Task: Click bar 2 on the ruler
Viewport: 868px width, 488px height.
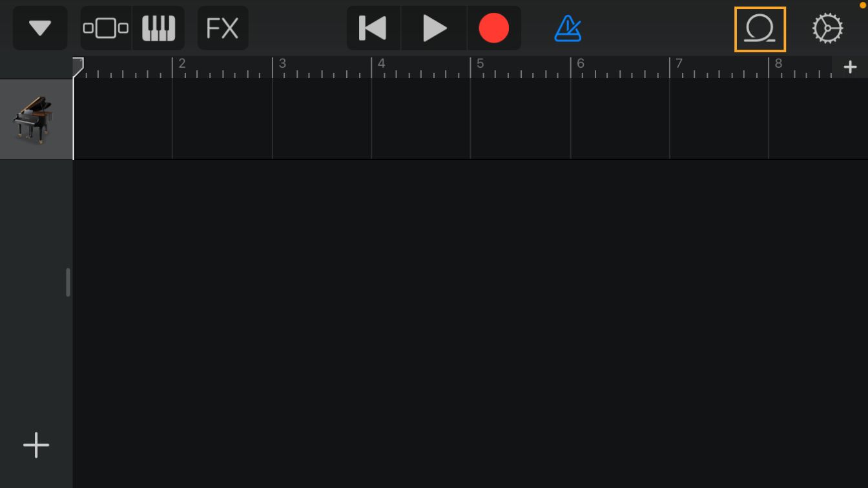Action: click(182, 63)
